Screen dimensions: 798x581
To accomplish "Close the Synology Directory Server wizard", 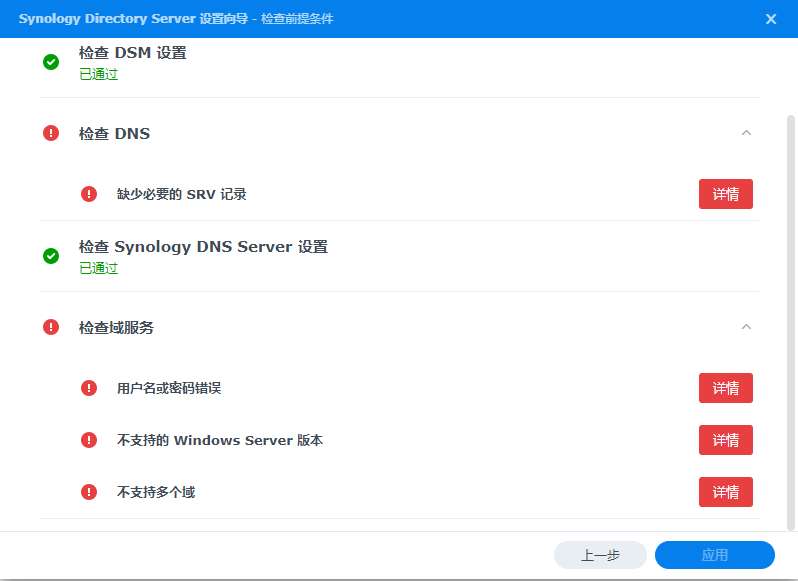I will [771, 19].
